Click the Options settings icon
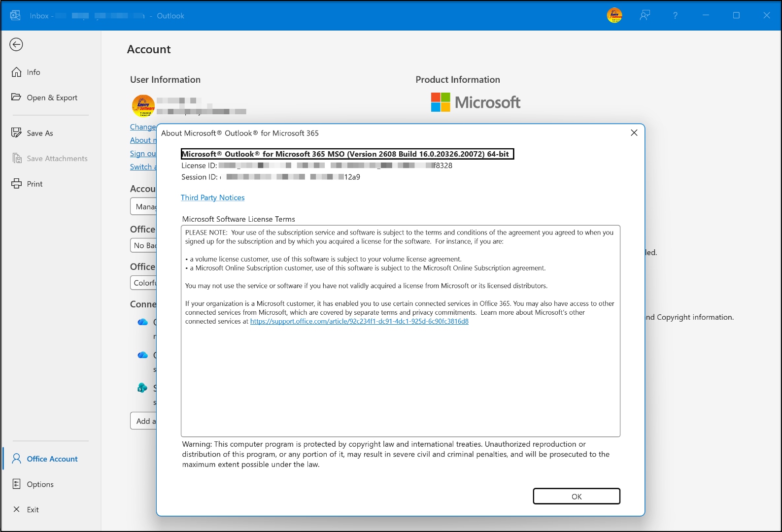 [16, 484]
